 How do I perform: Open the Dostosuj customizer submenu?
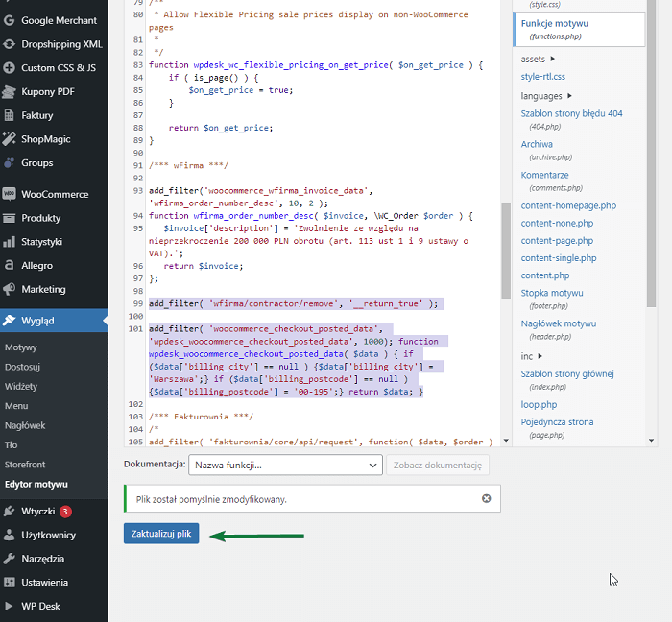pos(22,367)
